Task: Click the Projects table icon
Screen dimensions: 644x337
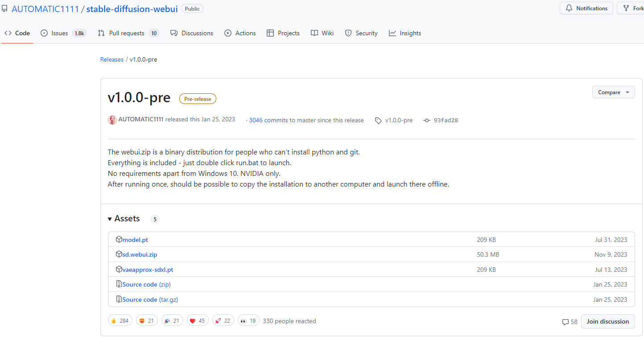Action: [270, 33]
